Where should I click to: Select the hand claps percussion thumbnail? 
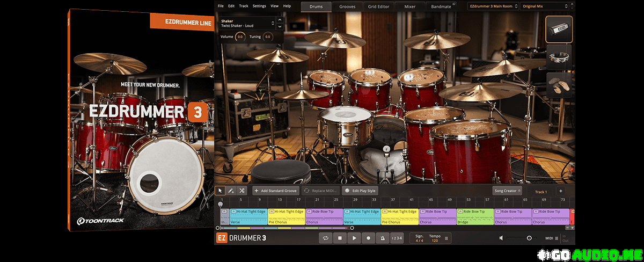pos(559,86)
